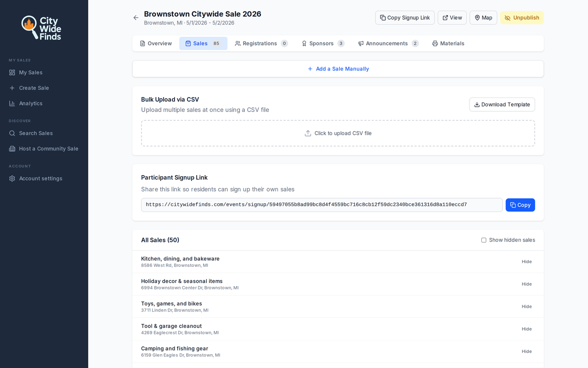Viewport: 588px width, 368px height.
Task: Switch to the Announcements tab
Action: coord(388,44)
